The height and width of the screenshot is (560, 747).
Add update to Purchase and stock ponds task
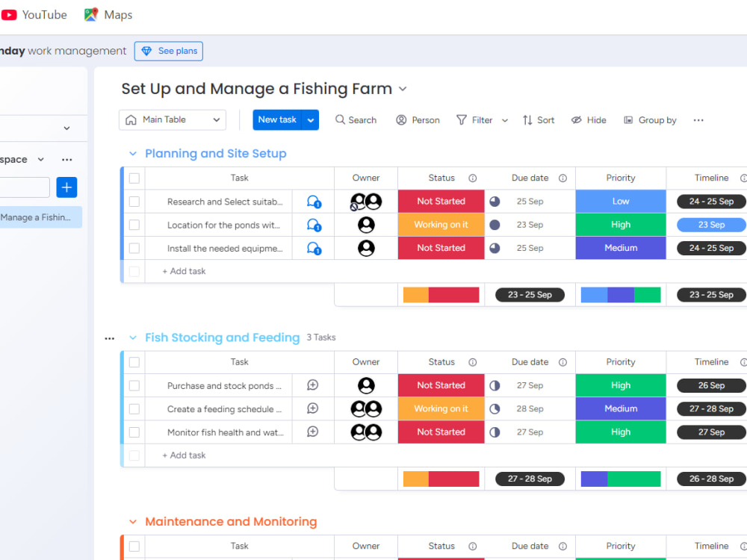(312, 385)
